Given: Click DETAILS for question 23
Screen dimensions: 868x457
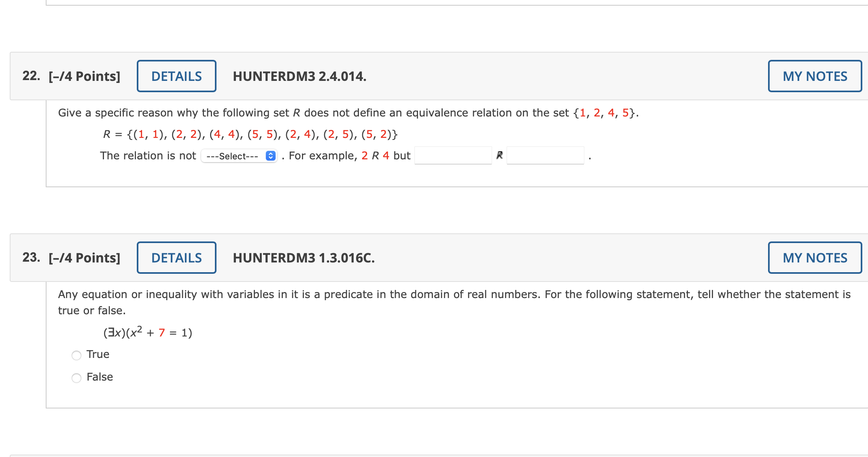Looking at the screenshot, I should pos(176,258).
